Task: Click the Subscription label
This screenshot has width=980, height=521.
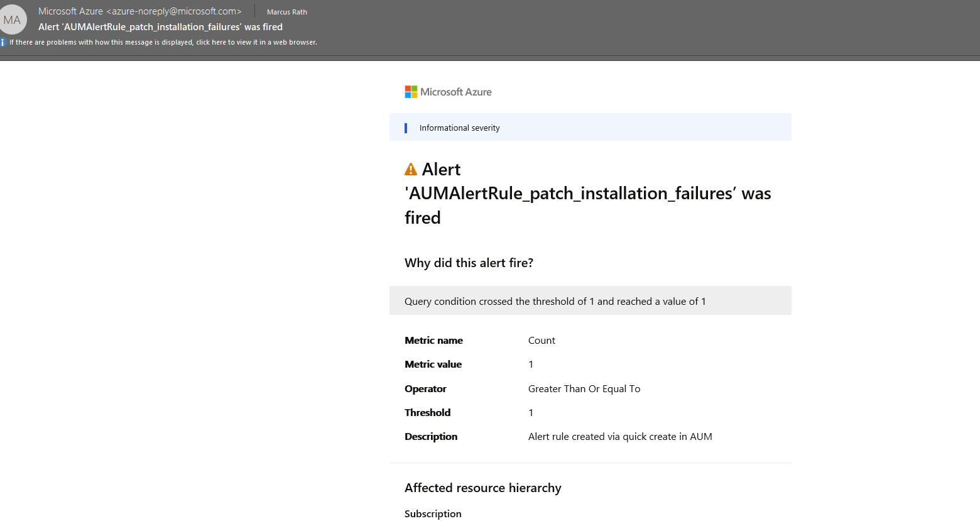Action: 433,514
